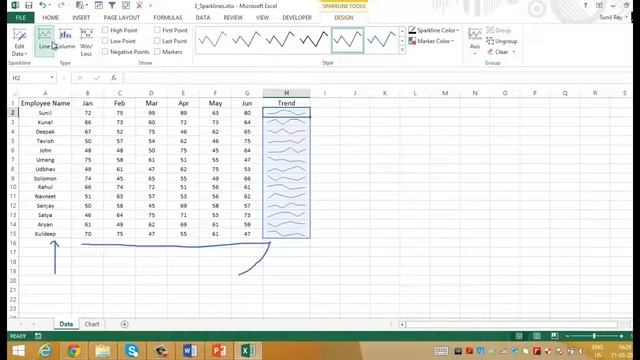Viewport: 640px width, 360px height.
Task: Enable the Last Point checkbox
Action: tap(157, 41)
